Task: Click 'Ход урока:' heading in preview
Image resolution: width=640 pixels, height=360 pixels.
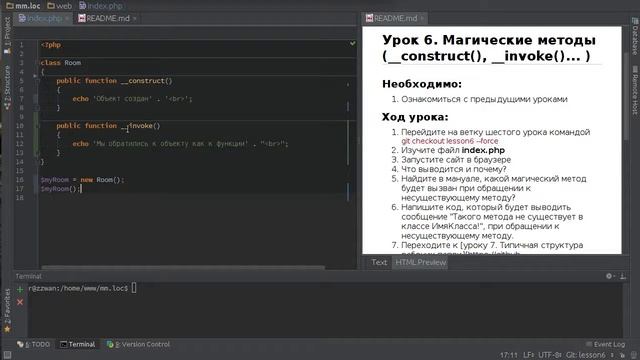Action: [x=415, y=117]
